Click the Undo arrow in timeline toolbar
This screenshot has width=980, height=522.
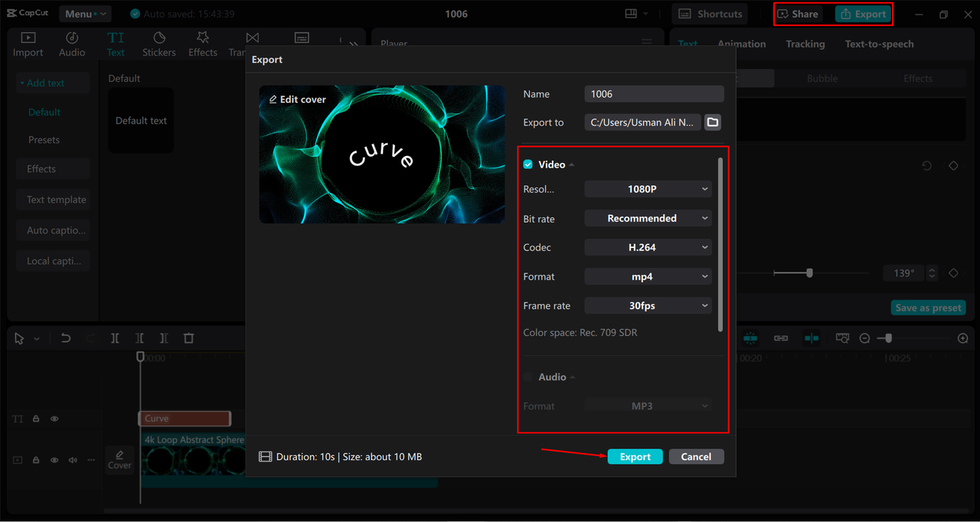coord(66,338)
